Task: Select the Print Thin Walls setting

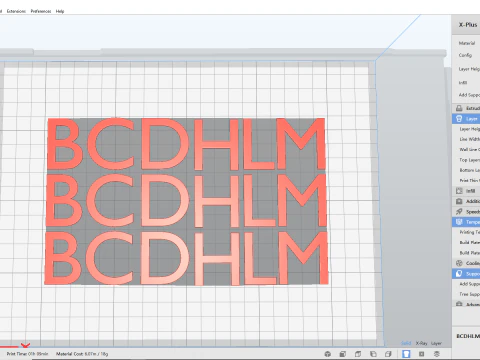Action: click(x=470, y=180)
